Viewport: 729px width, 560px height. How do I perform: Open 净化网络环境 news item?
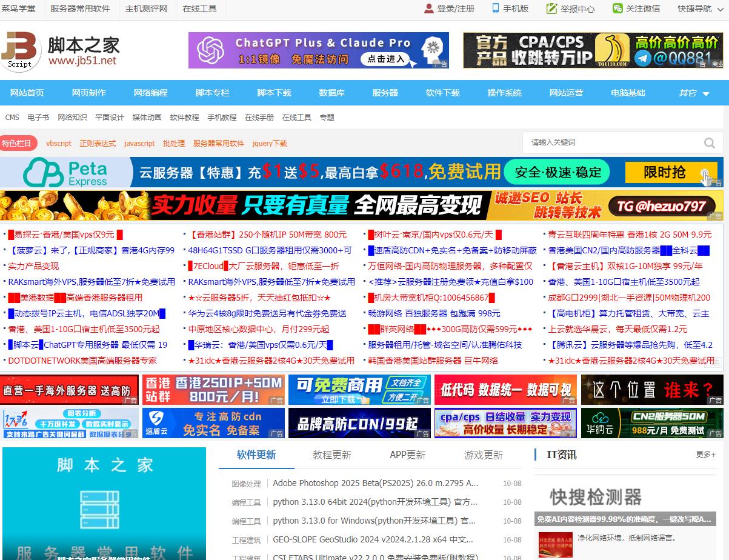(x=627, y=538)
